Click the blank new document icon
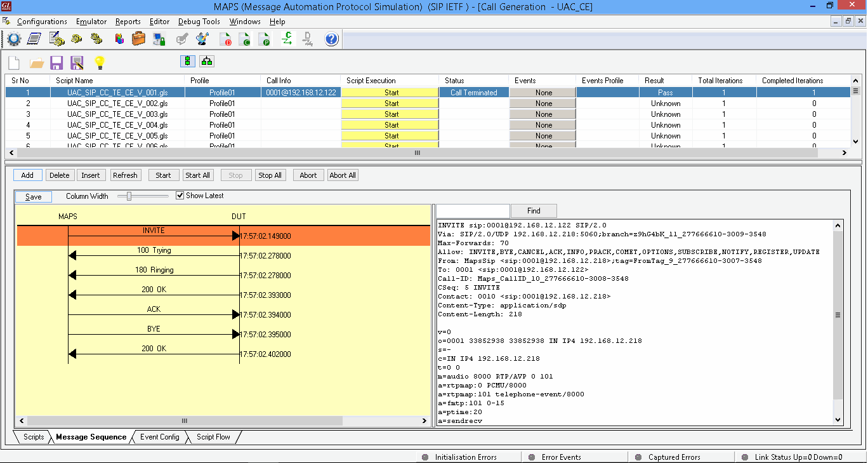868x463 pixels. coord(15,62)
